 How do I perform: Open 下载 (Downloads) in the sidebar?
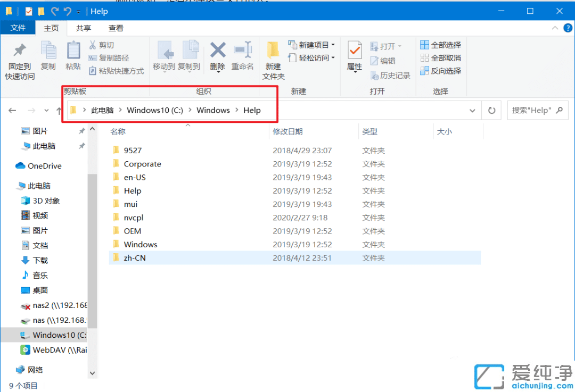pyautogui.click(x=35, y=261)
